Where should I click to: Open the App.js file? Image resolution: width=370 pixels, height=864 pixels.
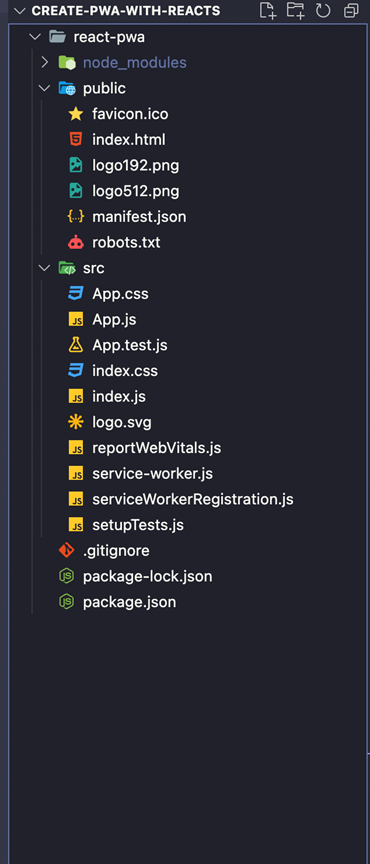pyautogui.click(x=114, y=320)
